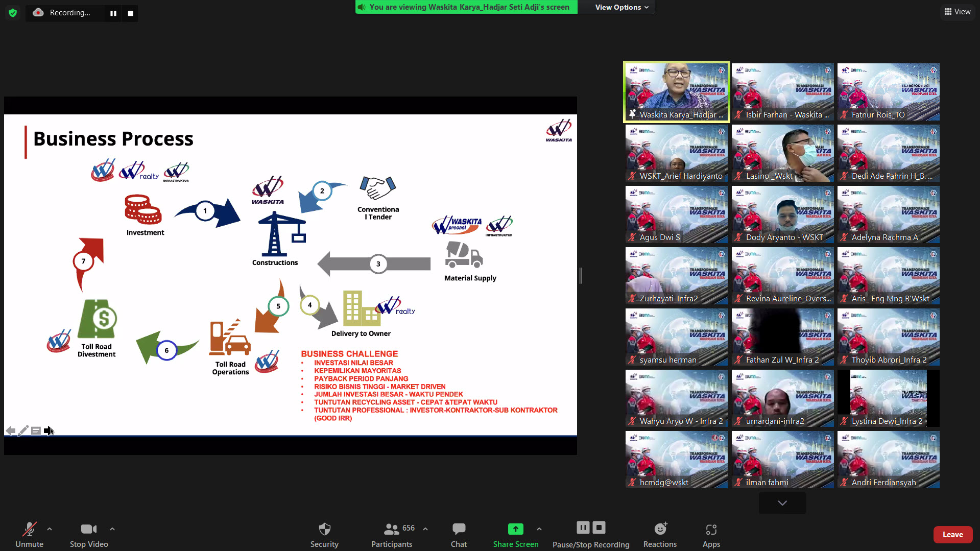Image resolution: width=980 pixels, height=551 pixels.
Task: Stop the recording in top bar
Action: point(131,13)
